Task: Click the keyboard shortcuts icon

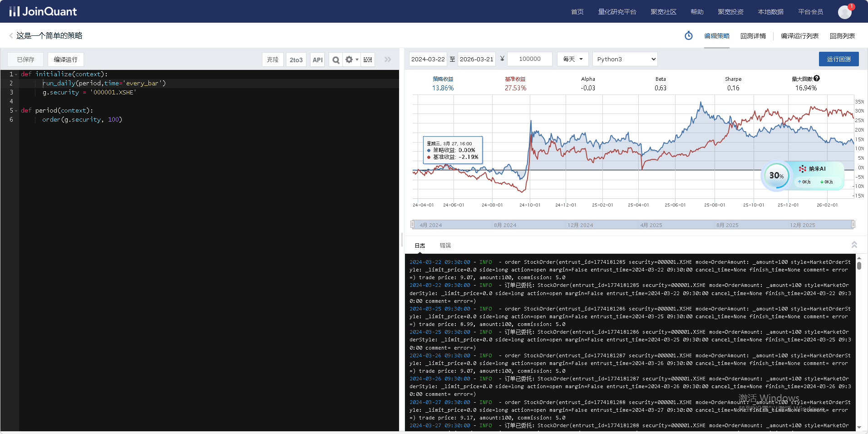Action: 368,59
